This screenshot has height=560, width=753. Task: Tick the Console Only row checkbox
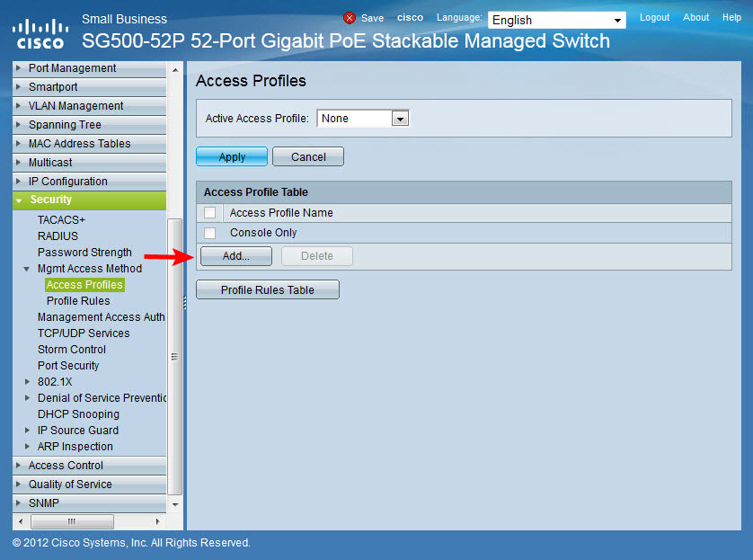[x=210, y=233]
